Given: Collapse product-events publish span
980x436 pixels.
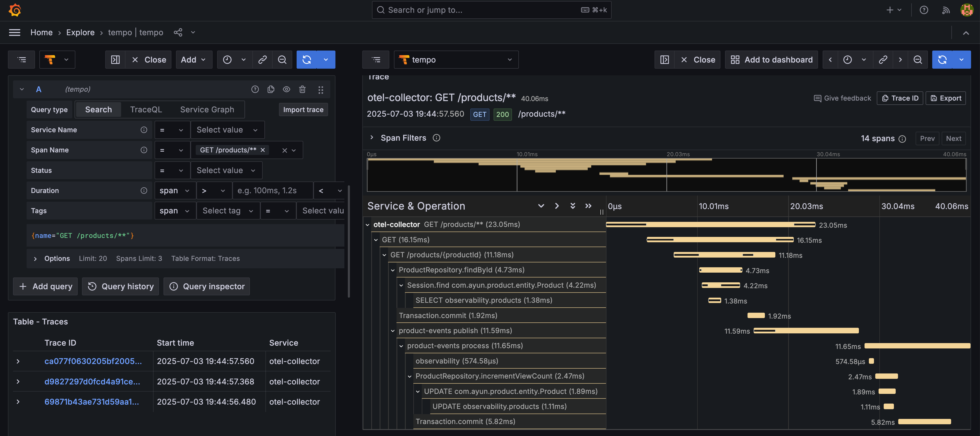Looking at the screenshot, I should point(393,331).
